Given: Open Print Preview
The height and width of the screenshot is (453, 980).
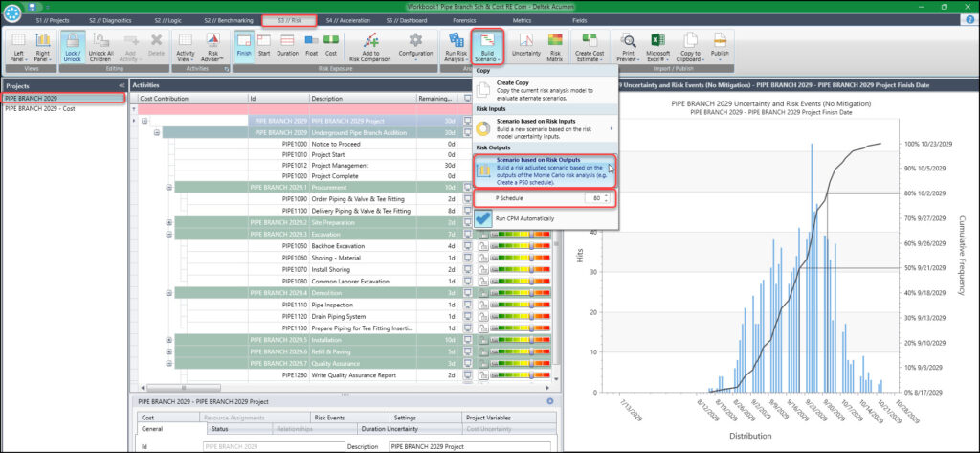Looking at the screenshot, I should click(x=628, y=46).
